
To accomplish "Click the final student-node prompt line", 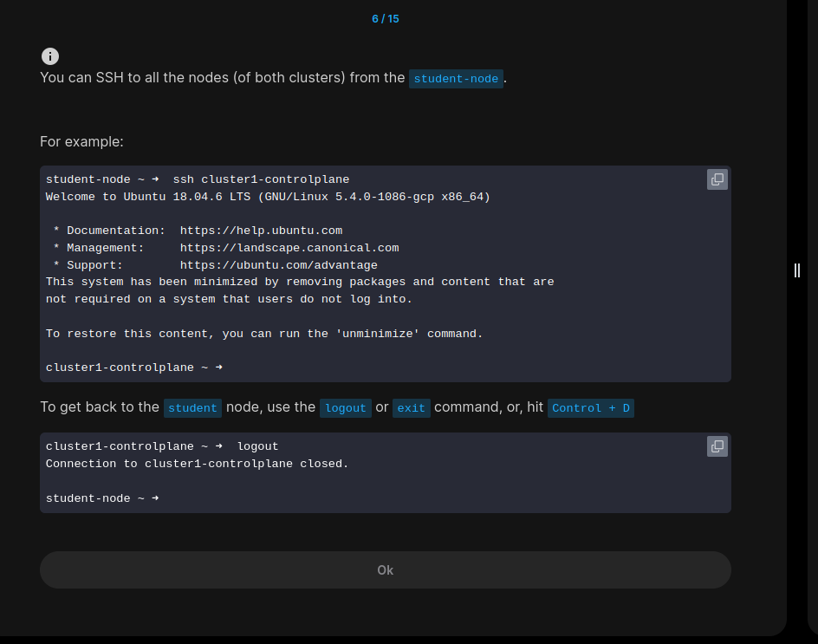I will (101, 498).
